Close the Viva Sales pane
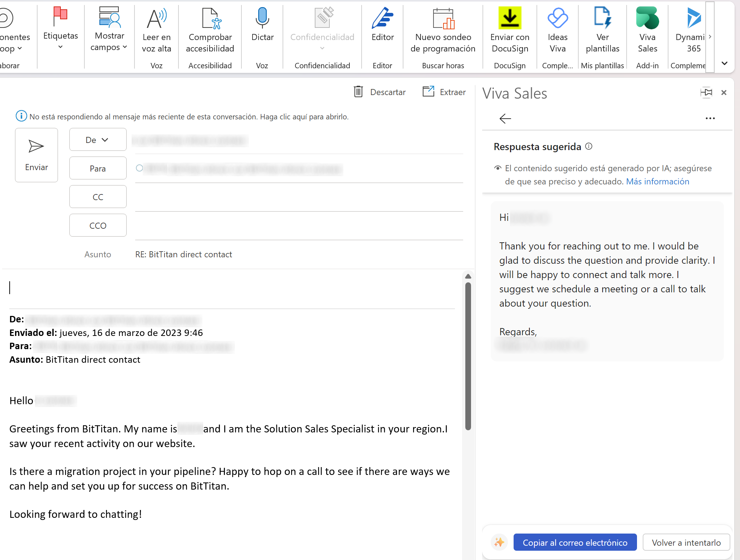This screenshot has width=740, height=560. [x=724, y=93]
